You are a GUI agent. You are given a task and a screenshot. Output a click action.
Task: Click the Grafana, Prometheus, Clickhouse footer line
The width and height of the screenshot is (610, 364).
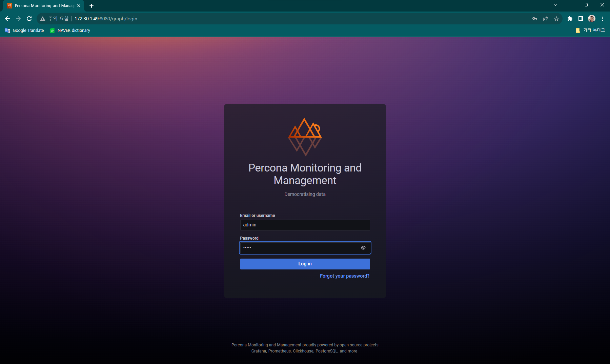click(x=304, y=351)
